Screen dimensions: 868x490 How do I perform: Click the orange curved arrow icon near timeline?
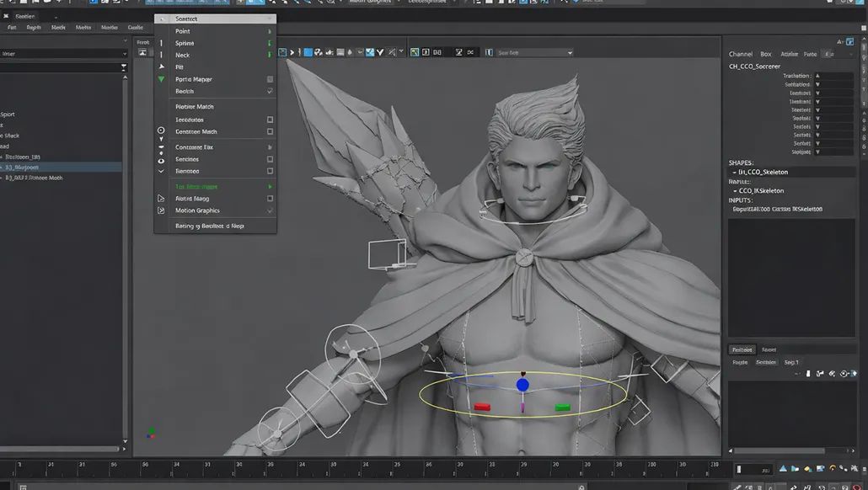(x=833, y=469)
